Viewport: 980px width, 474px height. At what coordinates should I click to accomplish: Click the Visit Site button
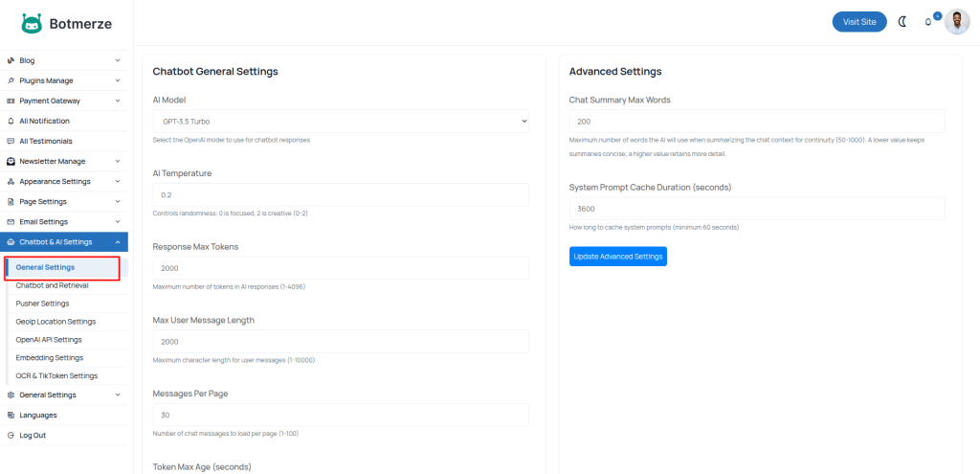(858, 22)
